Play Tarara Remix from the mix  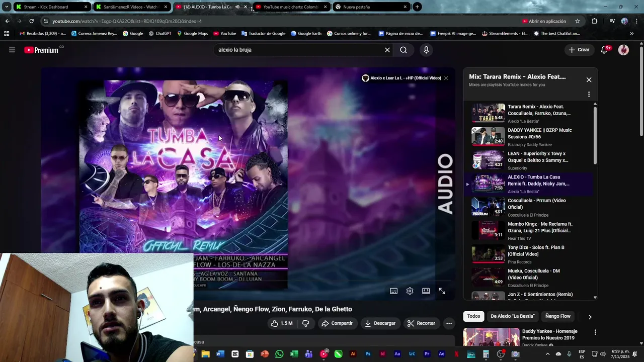(x=528, y=113)
